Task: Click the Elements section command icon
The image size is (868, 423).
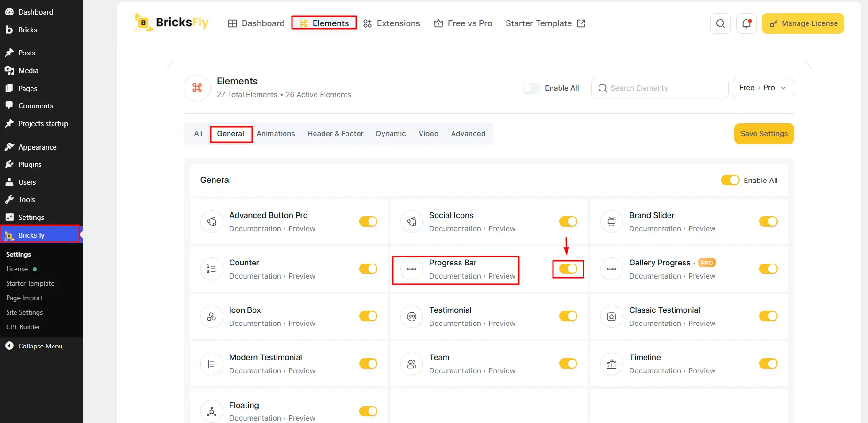Action: pos(197,88)
